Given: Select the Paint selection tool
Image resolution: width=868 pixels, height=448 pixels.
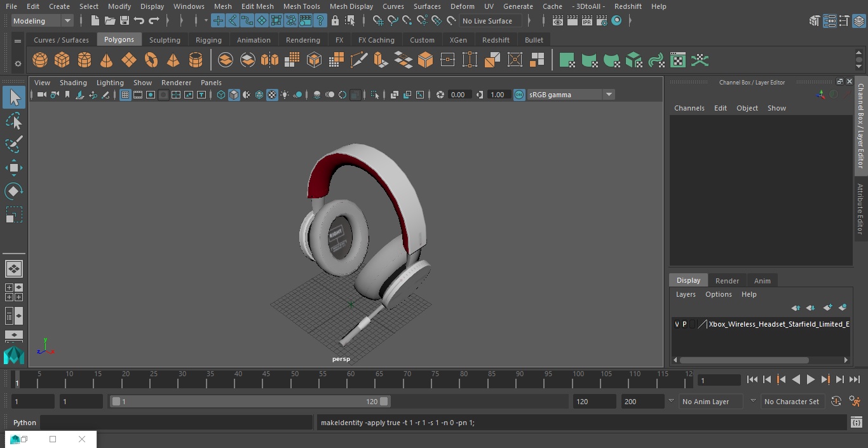Looking at the screenshot, I should click(13, 144).
